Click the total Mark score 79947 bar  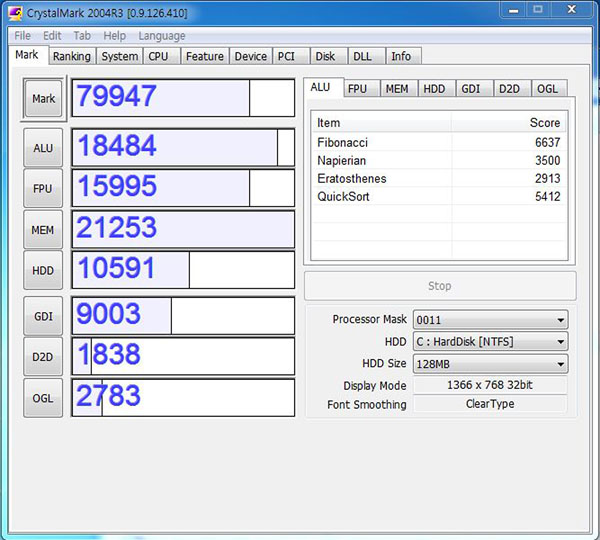click(x=183, y=98)
